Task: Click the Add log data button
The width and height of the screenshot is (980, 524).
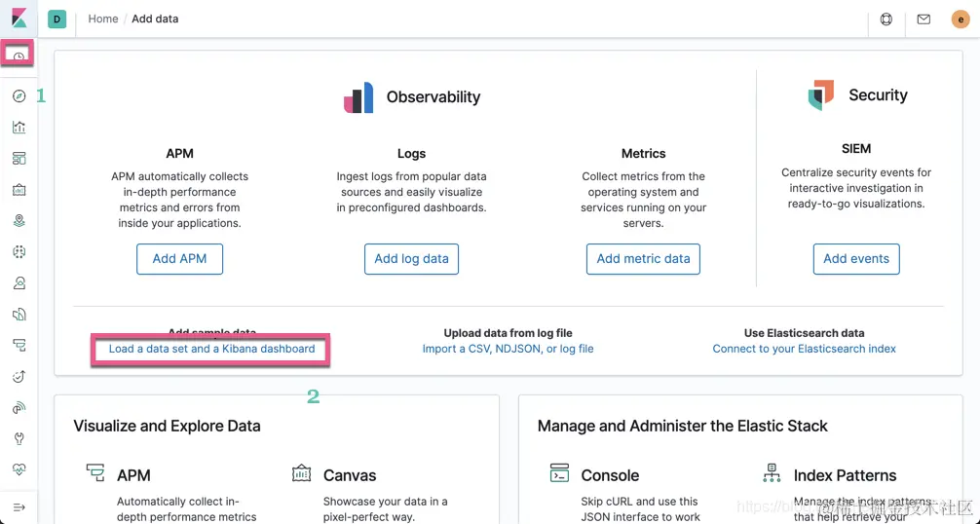Action: [x=411, y=258]
